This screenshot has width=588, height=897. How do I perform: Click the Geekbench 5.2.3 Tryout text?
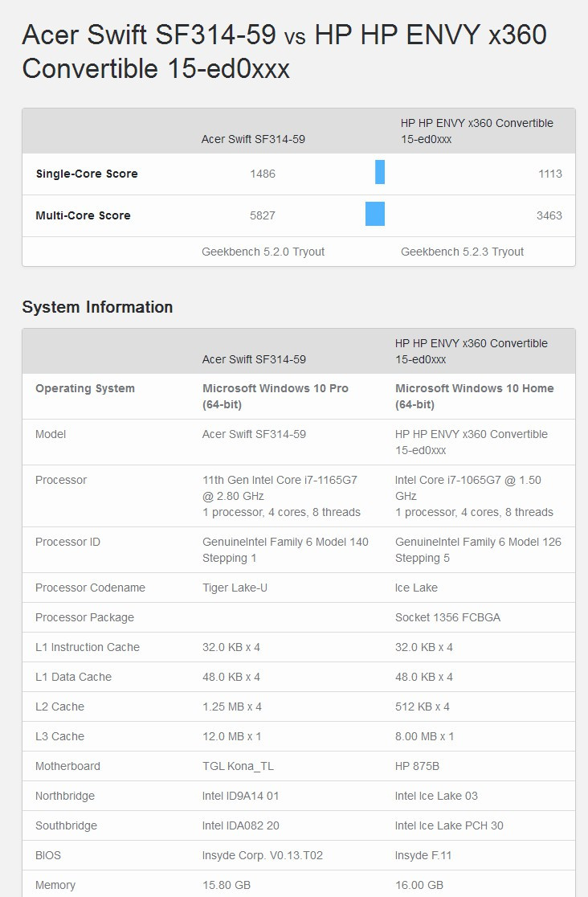click(462, 252)
